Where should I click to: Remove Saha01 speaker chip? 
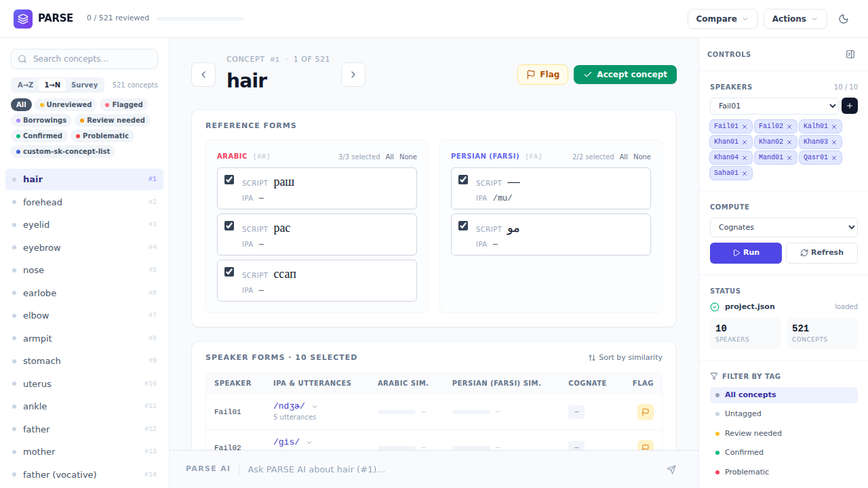745,174
